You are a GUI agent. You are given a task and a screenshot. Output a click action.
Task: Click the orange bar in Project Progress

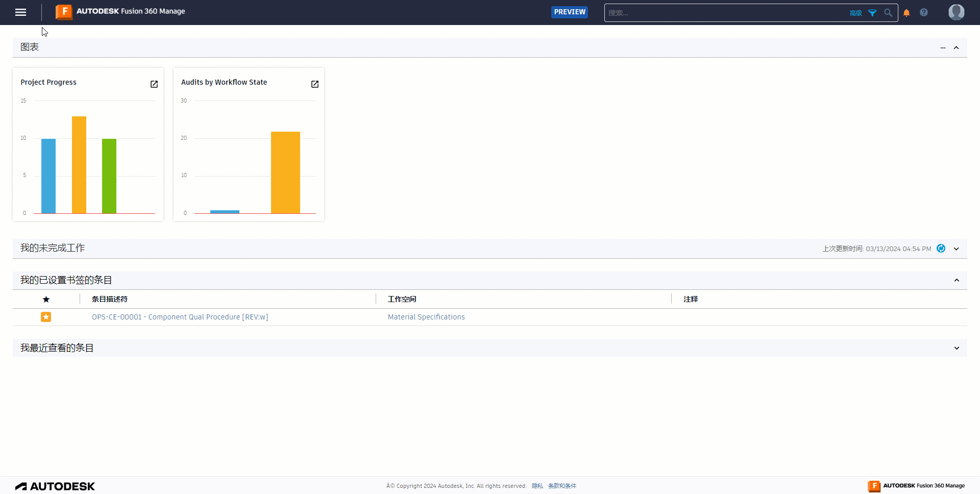pos(79,165)
